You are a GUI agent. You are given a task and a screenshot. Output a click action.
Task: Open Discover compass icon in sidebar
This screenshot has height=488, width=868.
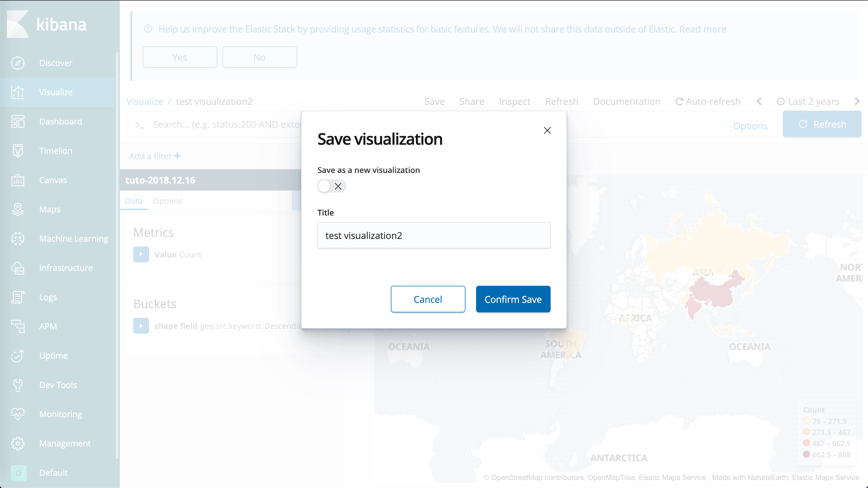pyautogui.click(x=18, y=63)
